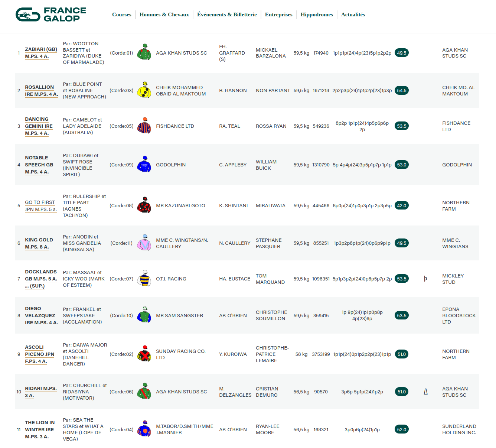The height and width of the screenshot is (448, 496).
Task: Click Zabiari's 49.5 rating badge
Action: point(402,53)
